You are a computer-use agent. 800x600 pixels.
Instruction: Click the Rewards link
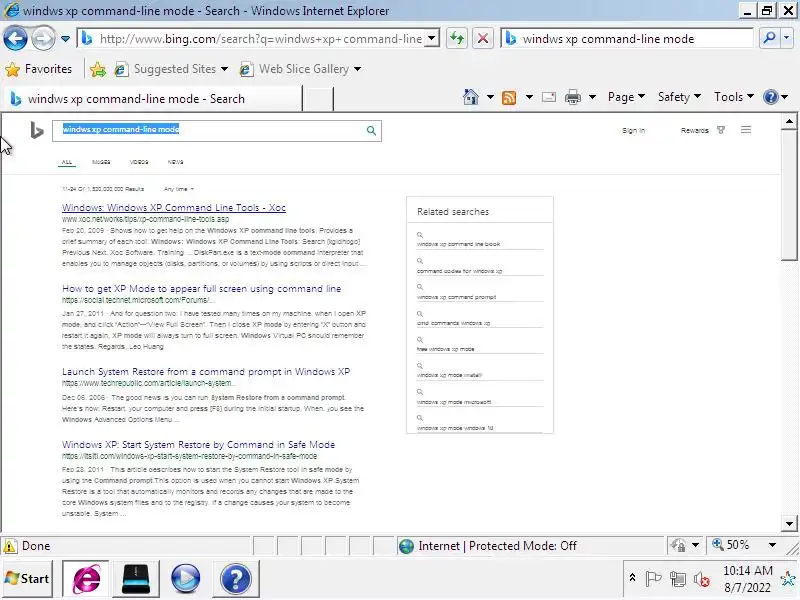click(694, 131)
